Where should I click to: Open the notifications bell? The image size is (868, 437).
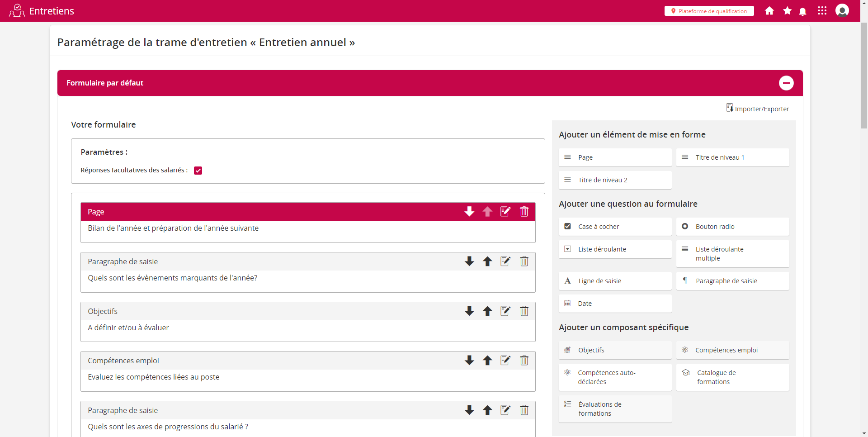pyautogui.click(x=802, y=11)
